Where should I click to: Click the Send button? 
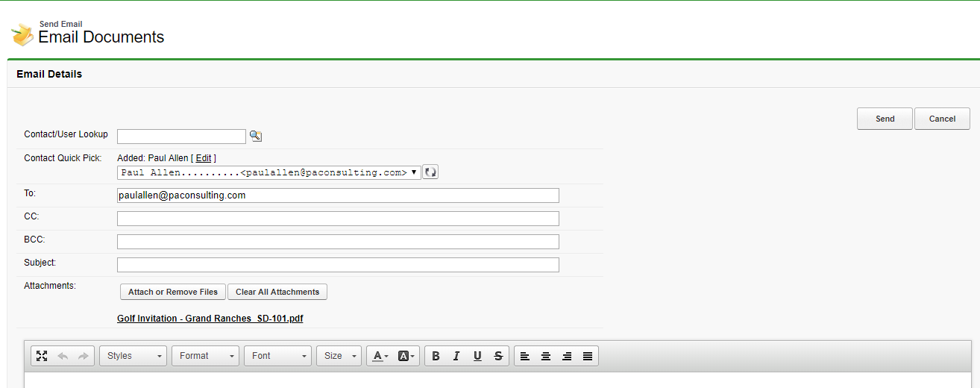885,119
